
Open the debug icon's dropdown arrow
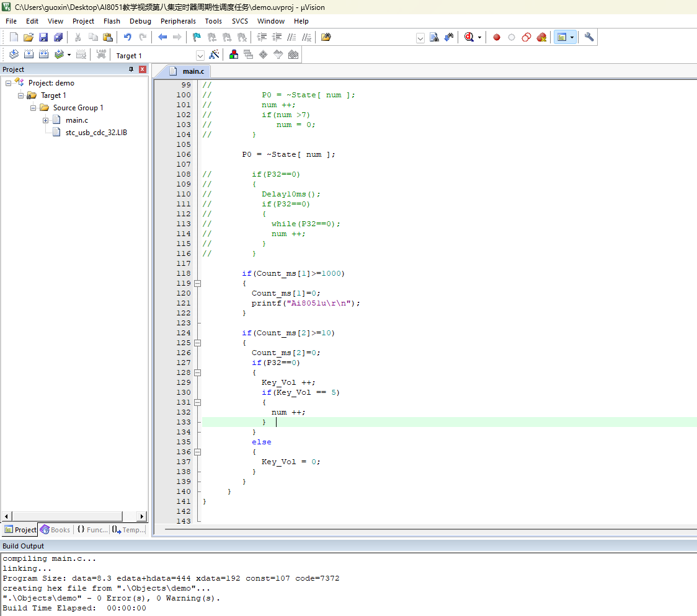(x=479, y=38)
